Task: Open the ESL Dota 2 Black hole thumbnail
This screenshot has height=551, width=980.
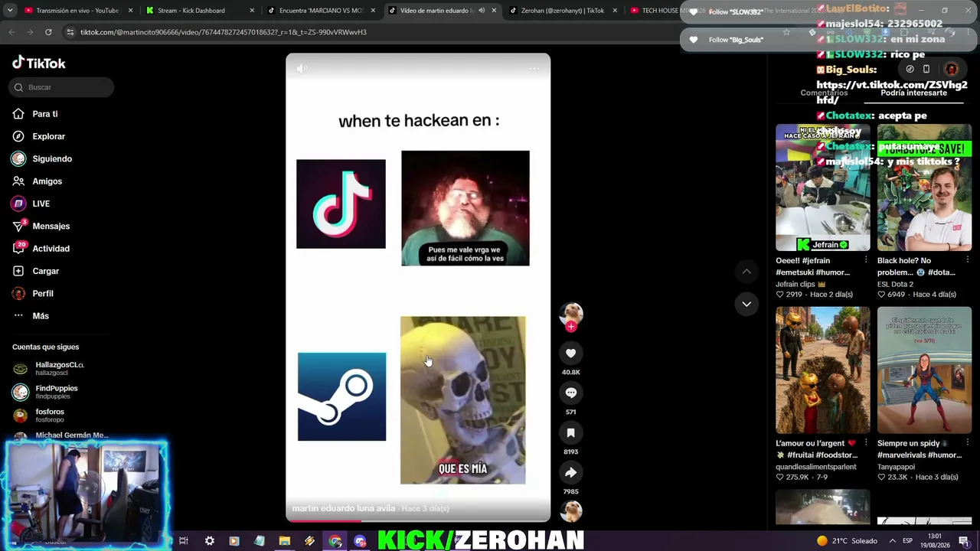Action: 924,187
